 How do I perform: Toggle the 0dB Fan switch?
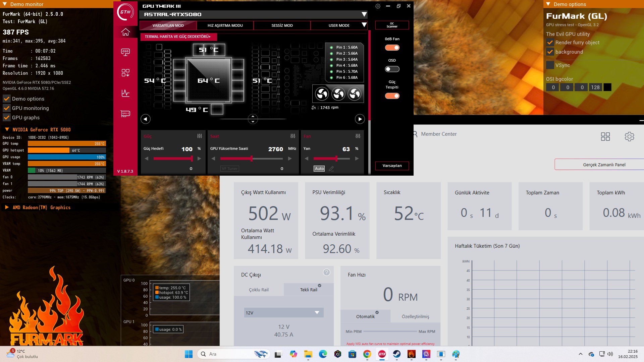(392, 48)
